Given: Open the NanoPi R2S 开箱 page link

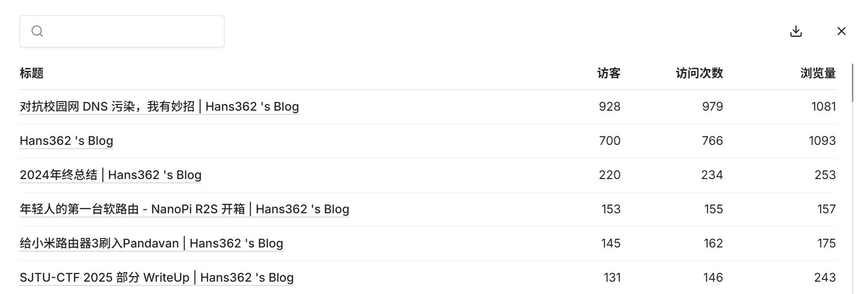Looking at the screenshot, I should [x=184, y=209].
